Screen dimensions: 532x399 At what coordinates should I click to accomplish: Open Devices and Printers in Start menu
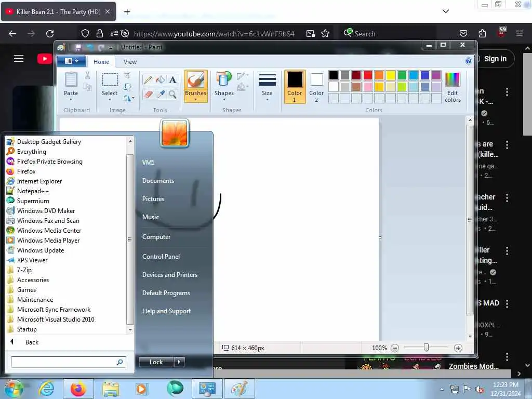tap(170, 275)
